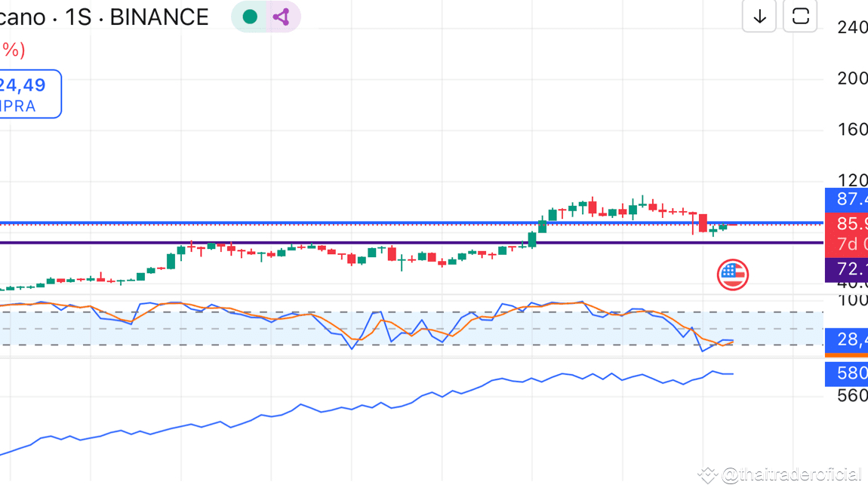Image resolution: width=868 pixels, height=491 pixels.
Task: Select the blue 87.4 price label
Action: pos(846,199)
